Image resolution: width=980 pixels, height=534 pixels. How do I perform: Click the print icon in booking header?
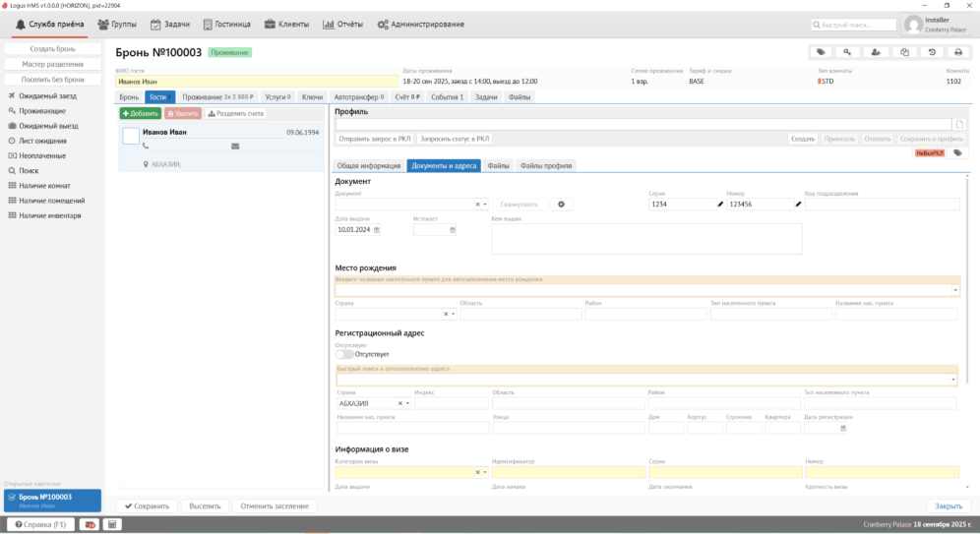click(x=958, y=52)
